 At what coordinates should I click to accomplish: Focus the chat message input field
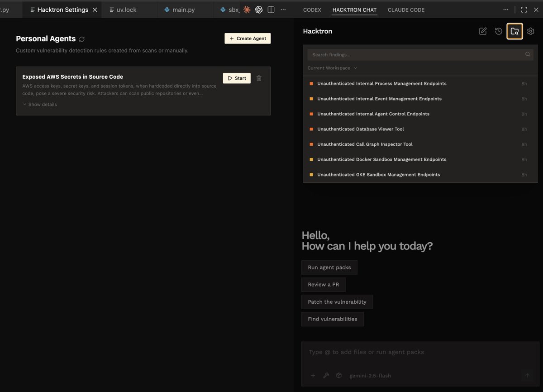420,352
